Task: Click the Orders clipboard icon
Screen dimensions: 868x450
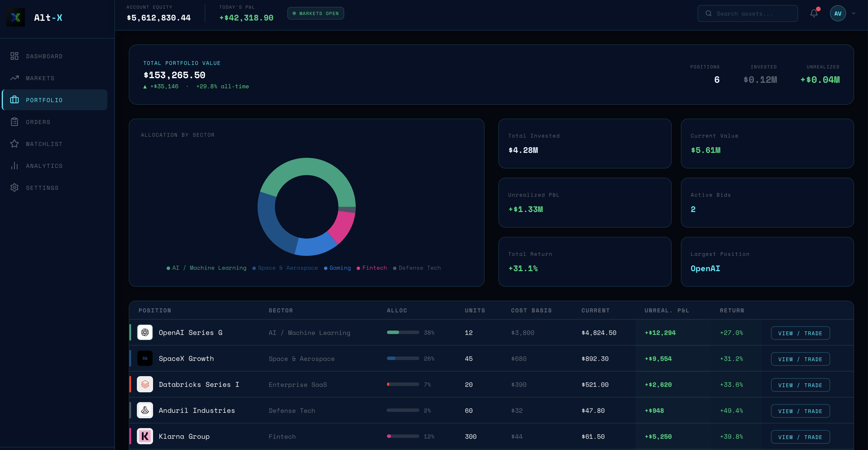Action: [x=14, y=122]
